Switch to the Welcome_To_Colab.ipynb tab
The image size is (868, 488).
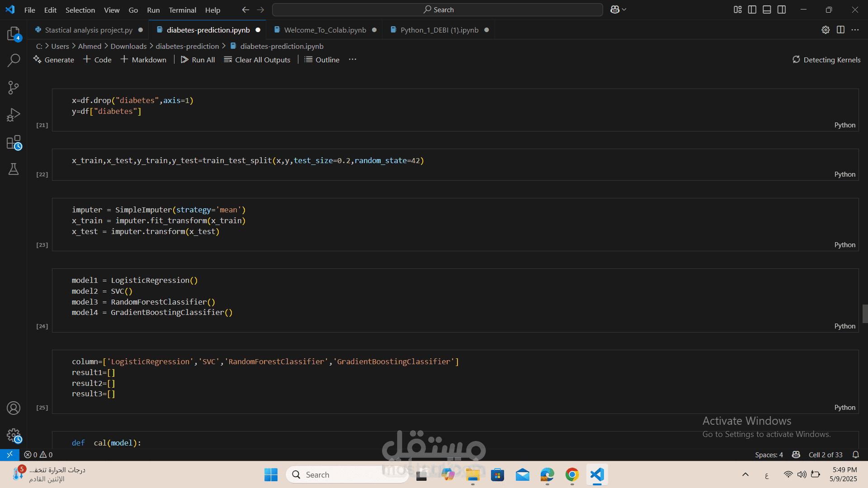(x=325, y=30)
